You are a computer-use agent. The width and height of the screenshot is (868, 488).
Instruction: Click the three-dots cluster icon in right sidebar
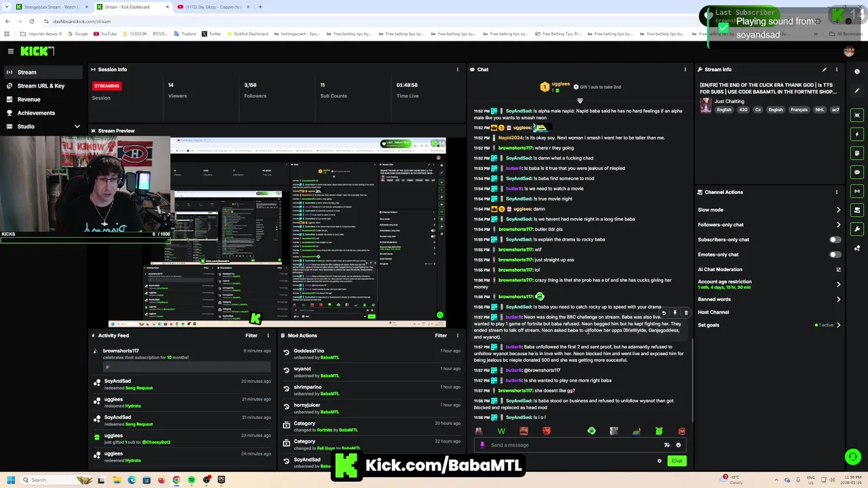pos(857,248)
